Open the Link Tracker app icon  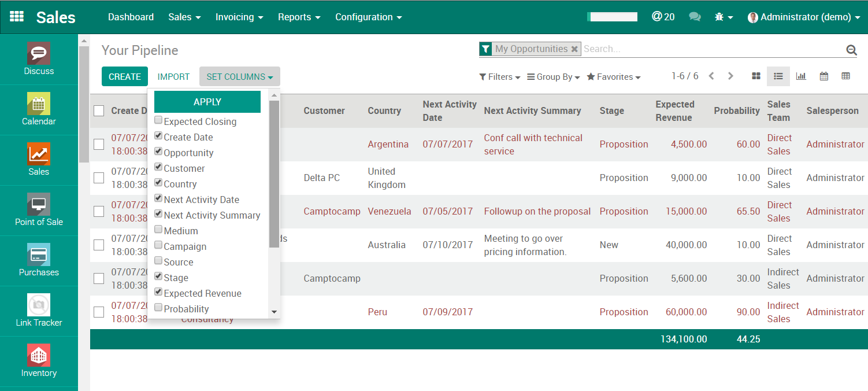click(x=39, y=305)
